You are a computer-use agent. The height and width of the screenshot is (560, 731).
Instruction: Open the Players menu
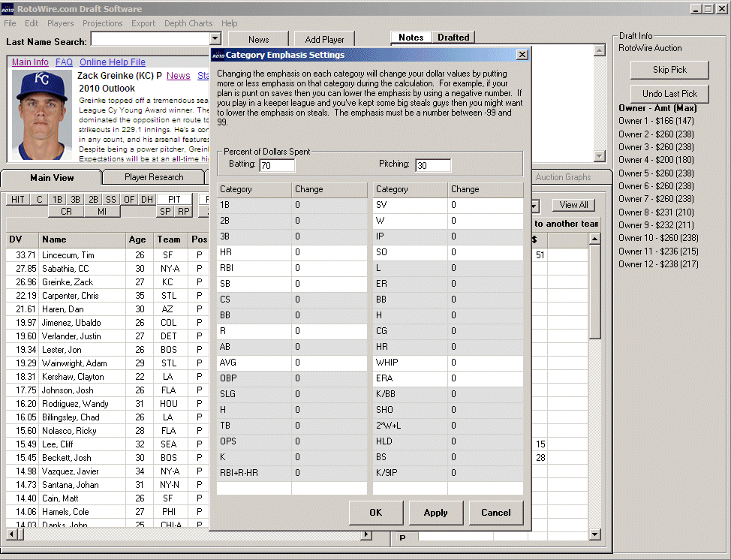(60, 23)
